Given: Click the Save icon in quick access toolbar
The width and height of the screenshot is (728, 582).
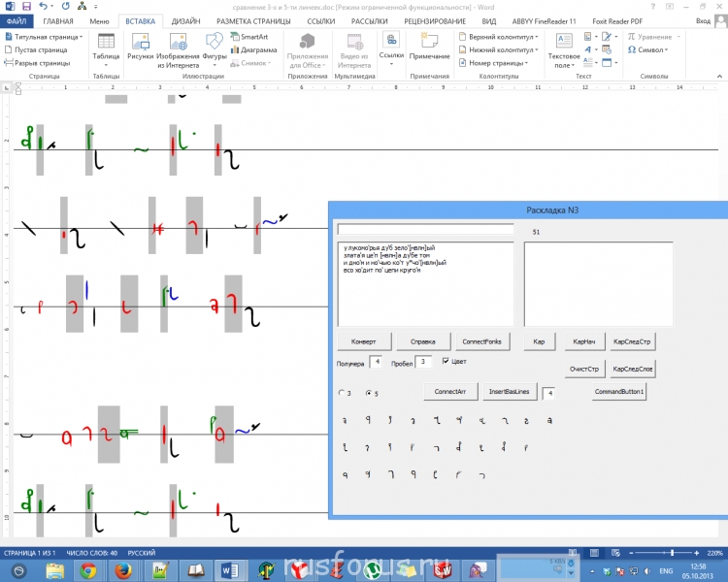Looking at the screenshot, I should tap(25, 6).
